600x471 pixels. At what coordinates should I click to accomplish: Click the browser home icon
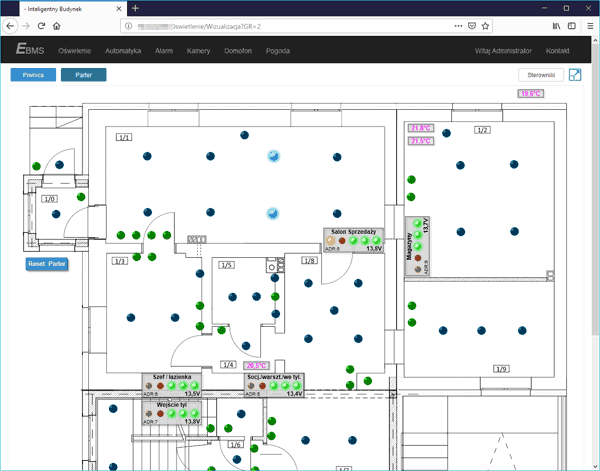57,25
